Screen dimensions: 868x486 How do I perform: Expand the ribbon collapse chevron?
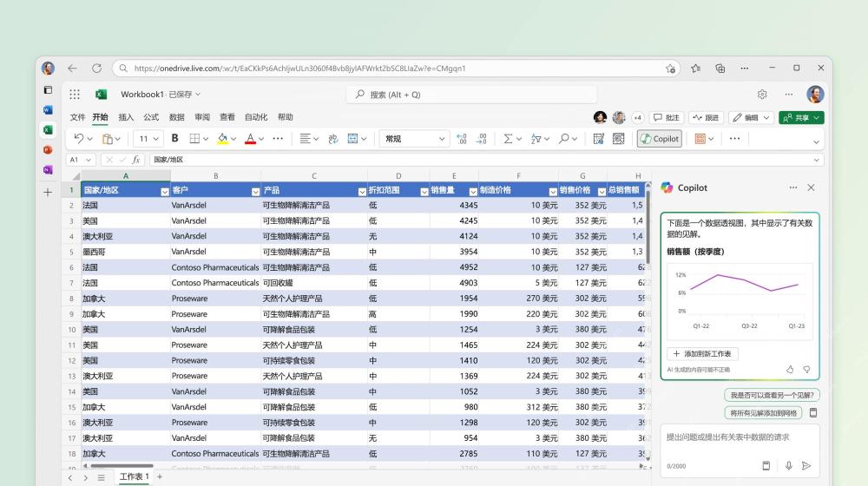point(816,142)
